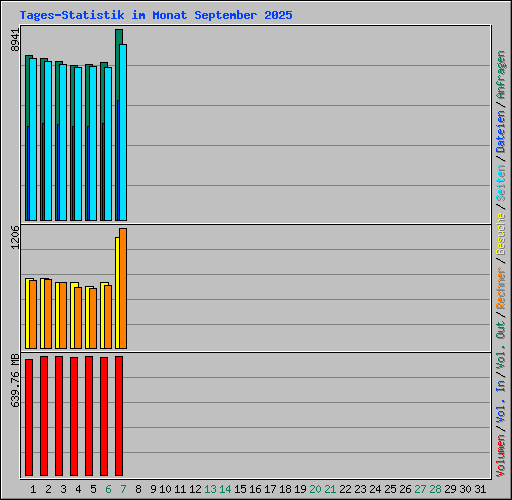Select the red Volumen bar for day 1
This screenshot has width=512, height=500.
coord(29,417)
